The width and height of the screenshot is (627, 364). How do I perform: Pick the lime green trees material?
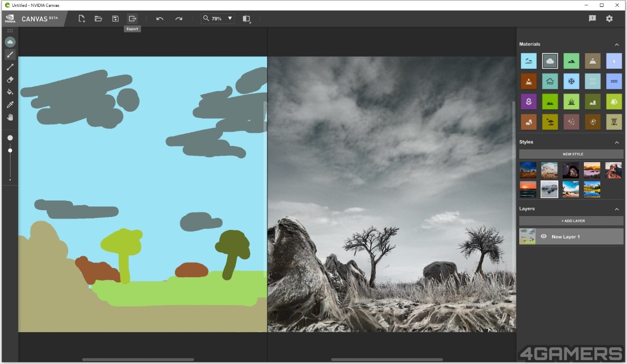[614, 101]
